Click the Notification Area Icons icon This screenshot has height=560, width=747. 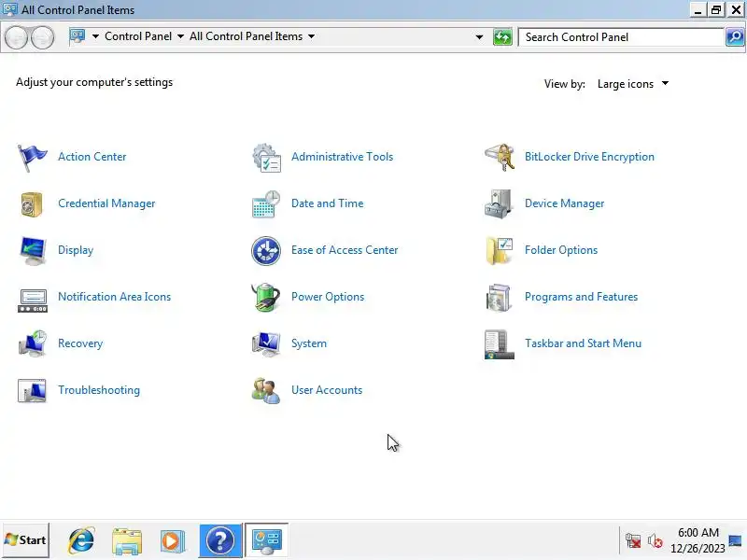pyautogui.click(x=33, y=301)
